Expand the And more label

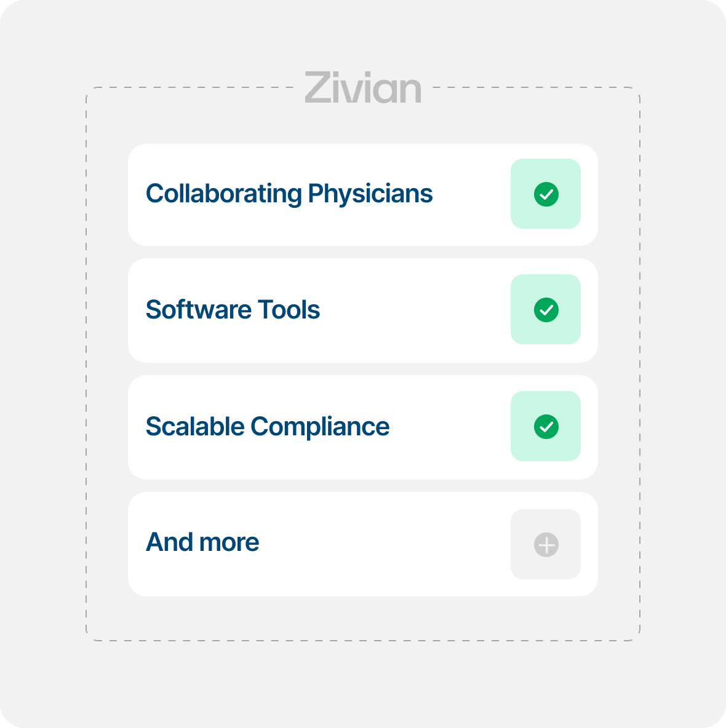tap(202, 542)
